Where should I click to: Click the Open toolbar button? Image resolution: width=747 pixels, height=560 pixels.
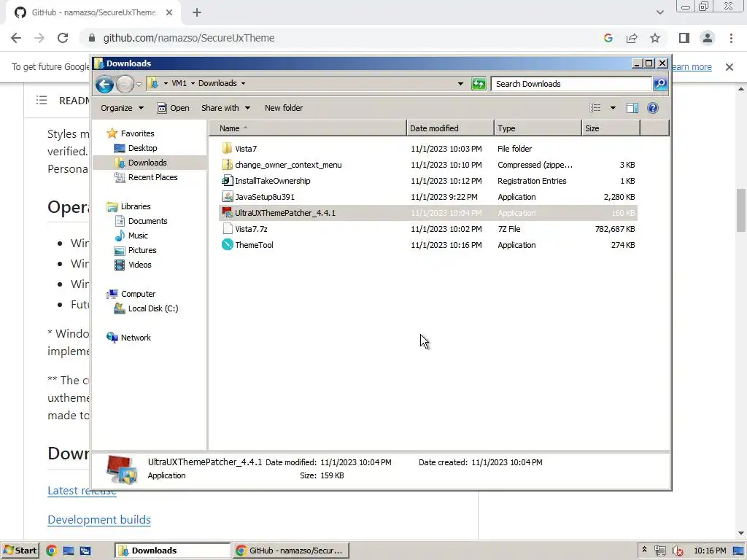[174, 108]
